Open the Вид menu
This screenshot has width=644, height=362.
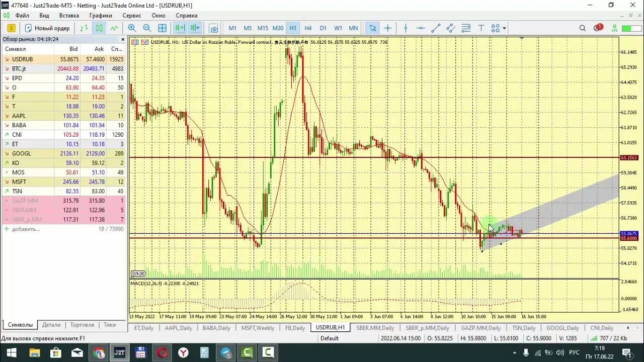tap(44, 16)
